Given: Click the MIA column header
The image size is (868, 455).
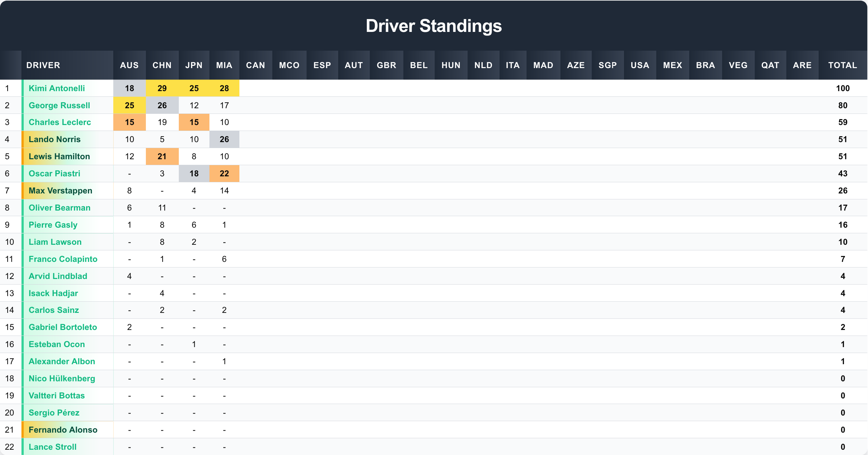Looking at the screenshot, I should click(x=225, y=65).
